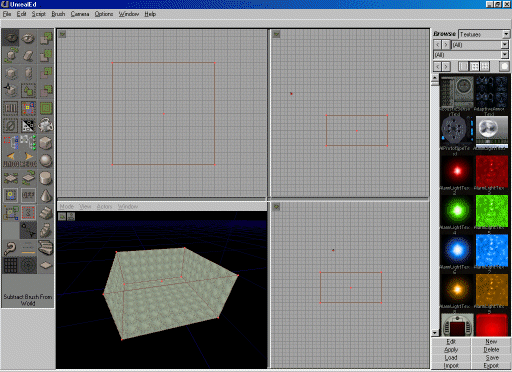Select the cone brush builder
This screenshot has width=512, height=372.
pos(46,196)
